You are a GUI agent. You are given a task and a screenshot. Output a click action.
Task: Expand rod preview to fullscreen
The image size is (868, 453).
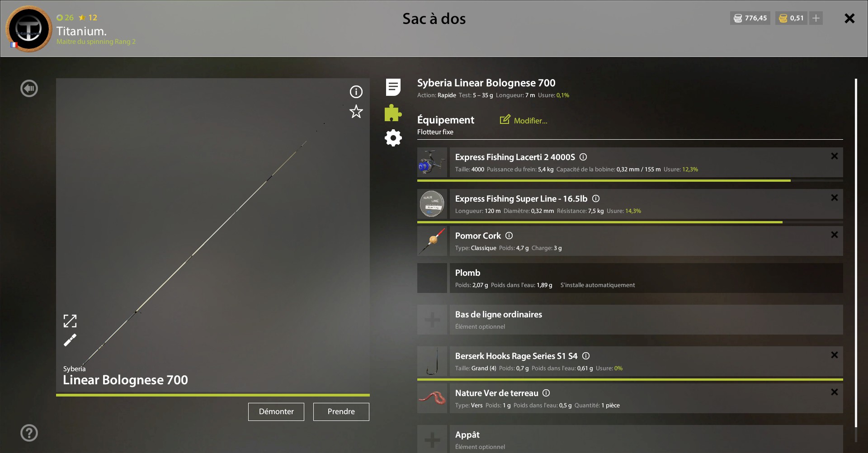coord(70,321)
